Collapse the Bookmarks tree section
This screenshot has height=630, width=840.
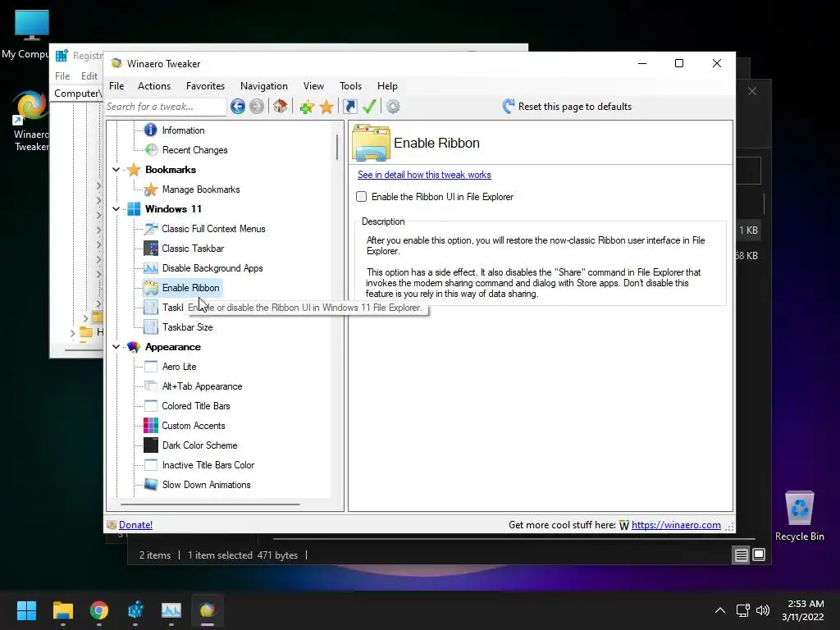pyautogui.click(x=116, y=169)
